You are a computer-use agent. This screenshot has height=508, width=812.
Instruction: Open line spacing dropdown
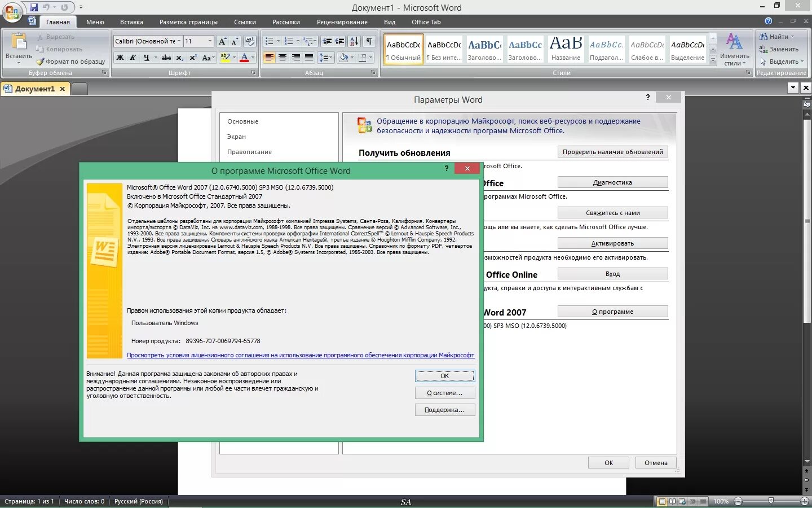(x=326, y=58)
